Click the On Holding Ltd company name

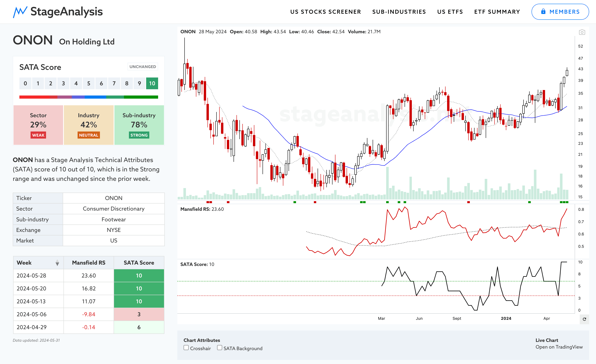[87, 41]
